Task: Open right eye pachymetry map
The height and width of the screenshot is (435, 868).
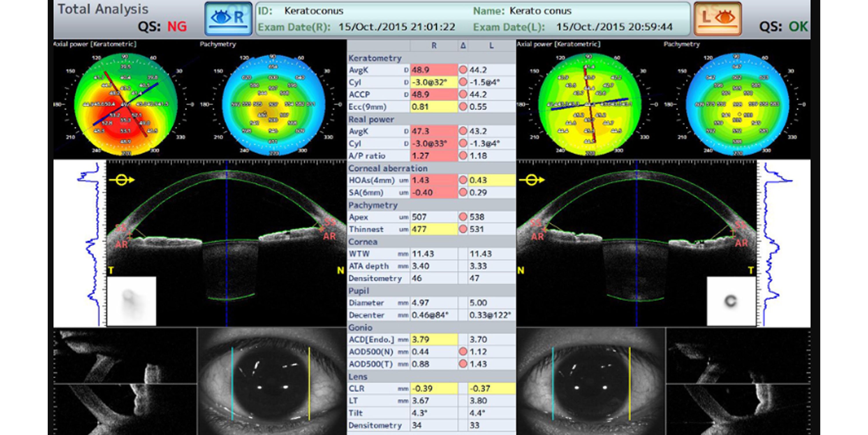Action: [x=273, y=105]
